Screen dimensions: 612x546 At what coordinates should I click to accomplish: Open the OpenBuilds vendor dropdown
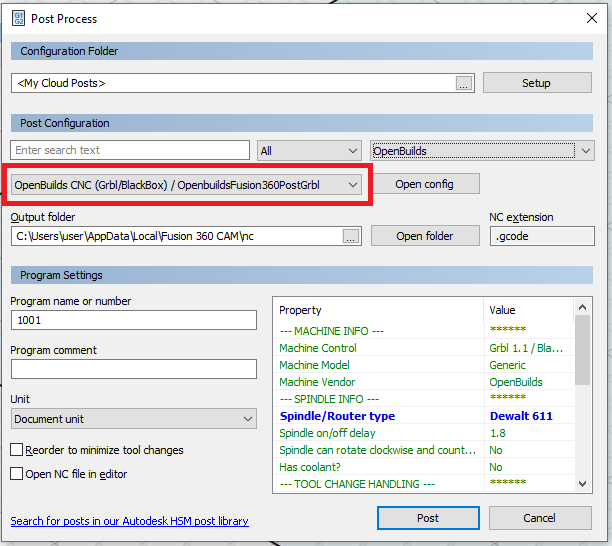(x=482, y=151)
